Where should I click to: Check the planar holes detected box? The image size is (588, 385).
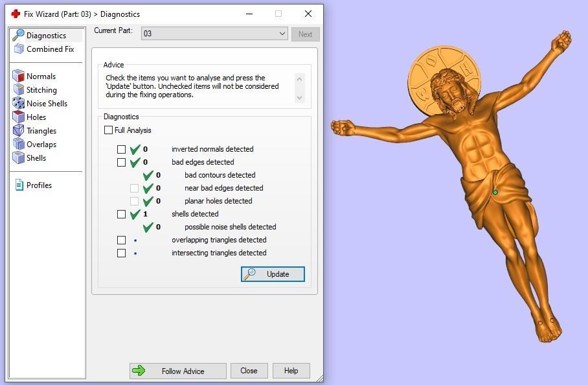134,201
